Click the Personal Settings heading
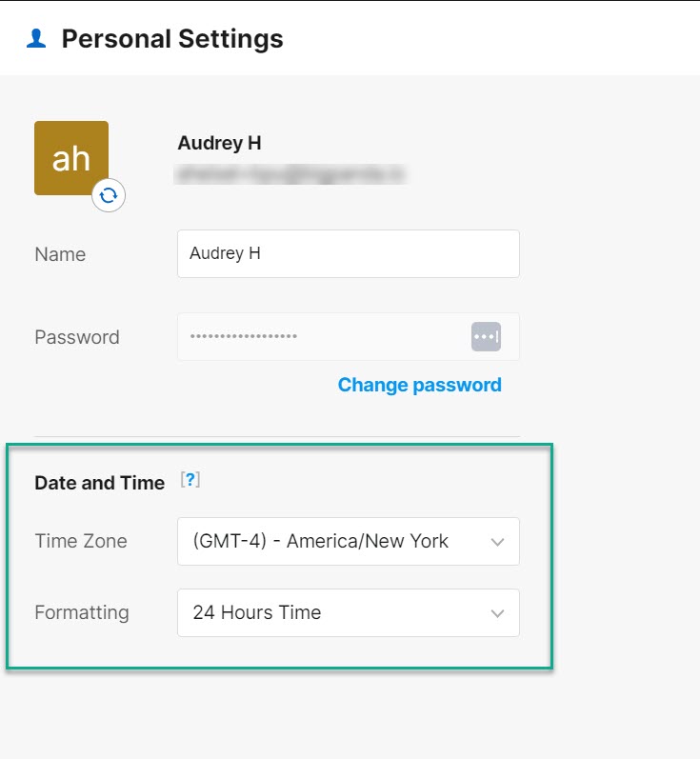 172,39
